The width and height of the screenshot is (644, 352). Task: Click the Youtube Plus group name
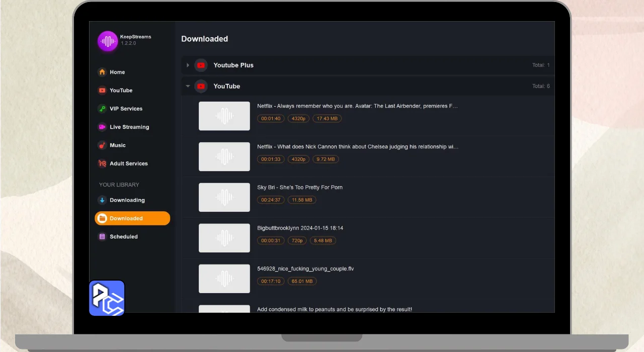(x=233, y=65)
